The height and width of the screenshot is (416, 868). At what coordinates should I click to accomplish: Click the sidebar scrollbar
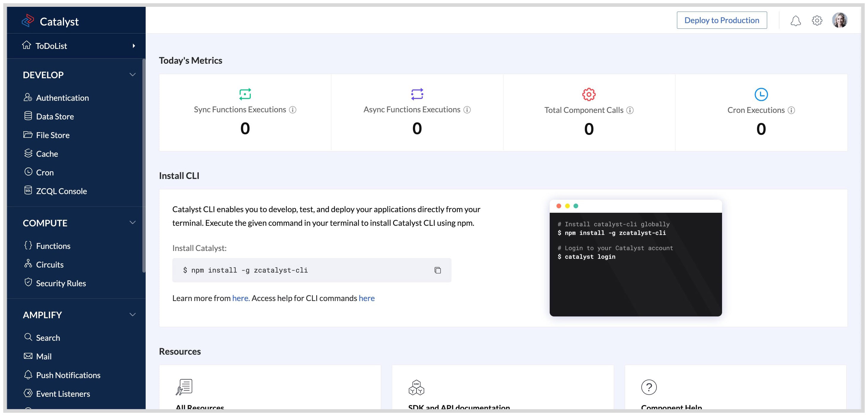click(144, 166)
